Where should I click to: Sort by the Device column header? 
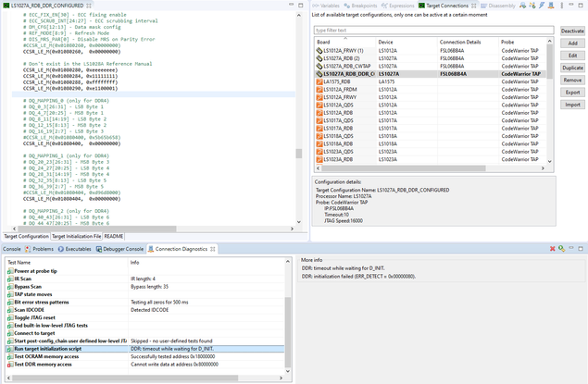coord(407,42)
